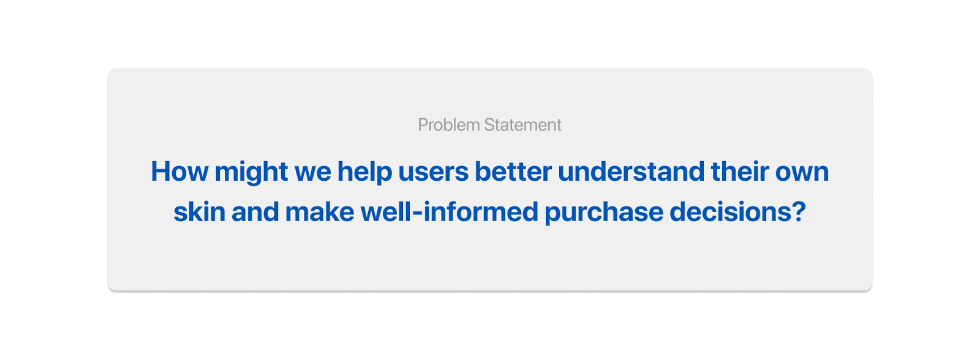Select the word 'decisions?' ending the headline

pyautogui.click(x=737, y=212)
